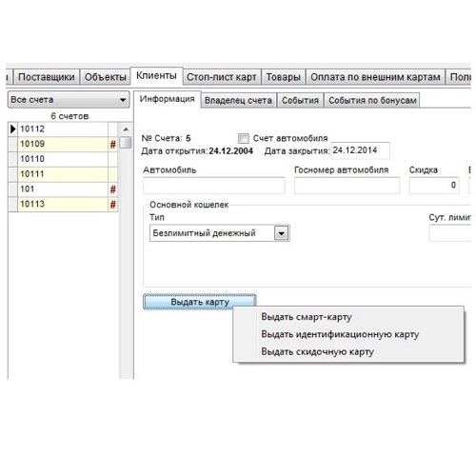Image resolution: width=476 pixels, height=476 pixels.
Task: Switch to the Поставщики tab
Action: [x=47, y=77]
